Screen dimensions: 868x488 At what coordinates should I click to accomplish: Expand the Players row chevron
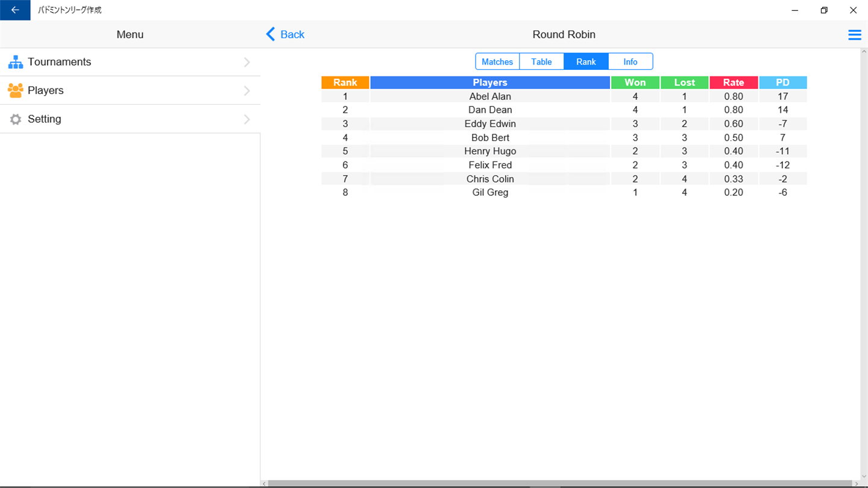247,91
